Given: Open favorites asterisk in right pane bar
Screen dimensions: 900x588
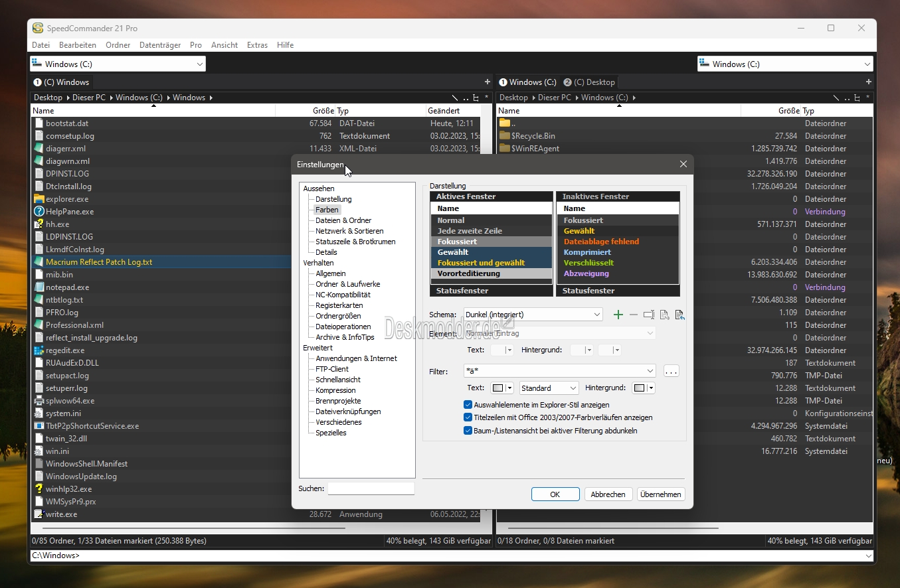Looking at the screenshot, I should coord(867,98).
